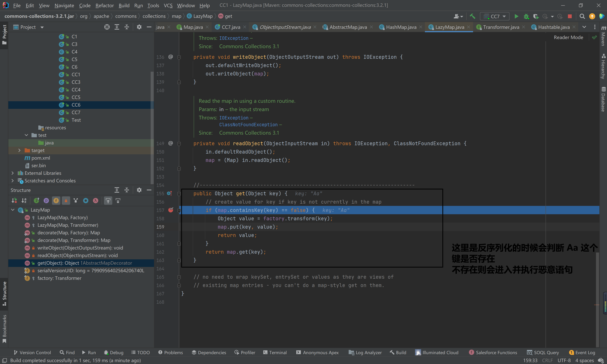Open Project panel settings with the gear icon
This screenshot has width=607, height=364.
(x=139, y=27)
